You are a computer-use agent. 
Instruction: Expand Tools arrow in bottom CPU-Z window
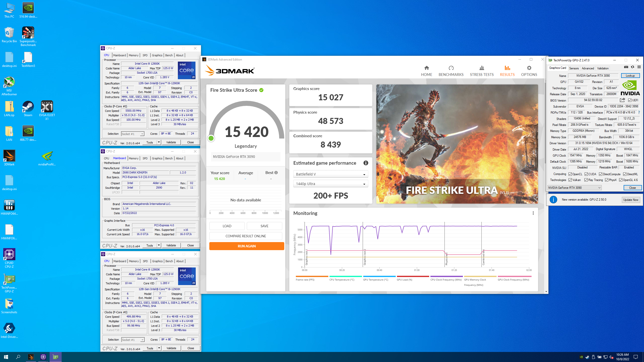coord(159,348)
